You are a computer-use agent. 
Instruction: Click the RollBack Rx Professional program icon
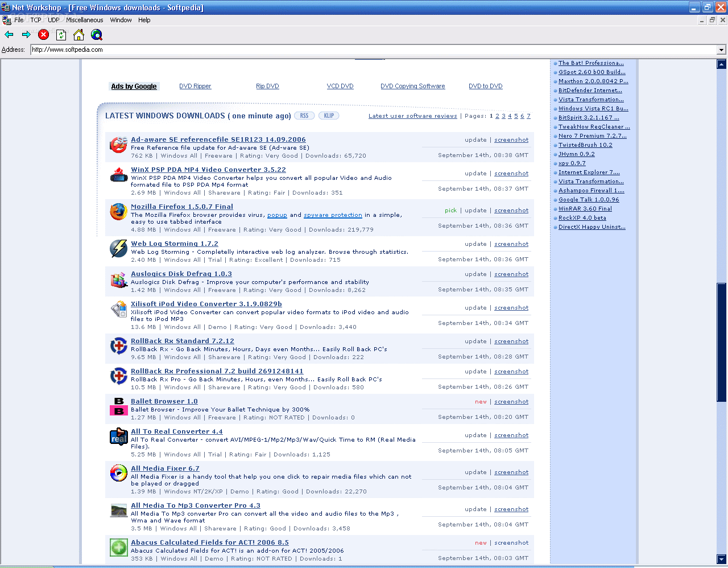click(x=118, y=376)
